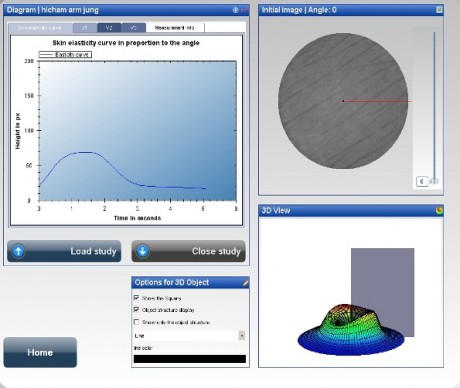Click the green icon in Initial Image header
460x388 pixels.
[439, 10]
